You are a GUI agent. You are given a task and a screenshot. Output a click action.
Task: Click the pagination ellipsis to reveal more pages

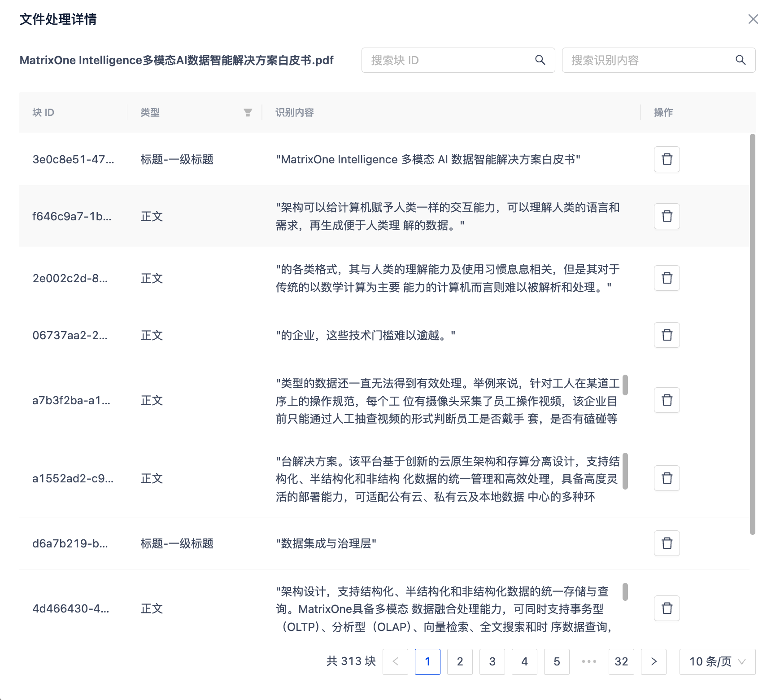[589, 661]
